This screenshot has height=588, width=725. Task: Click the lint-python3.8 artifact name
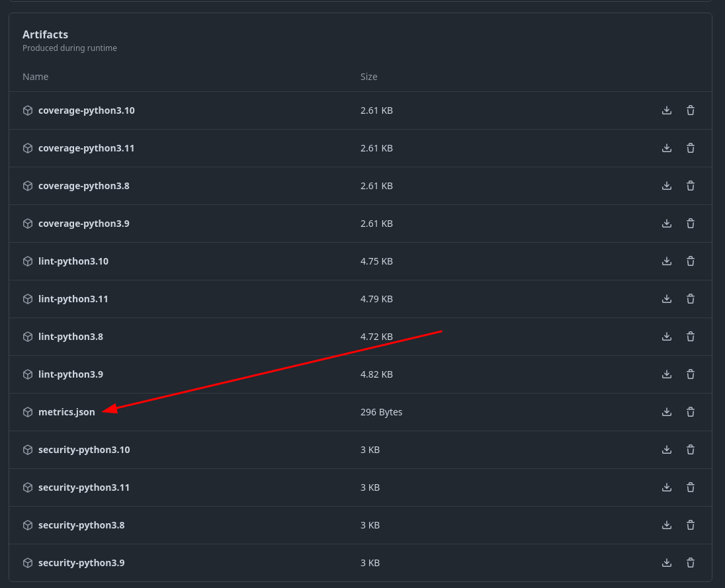click(x=70, y=337)
